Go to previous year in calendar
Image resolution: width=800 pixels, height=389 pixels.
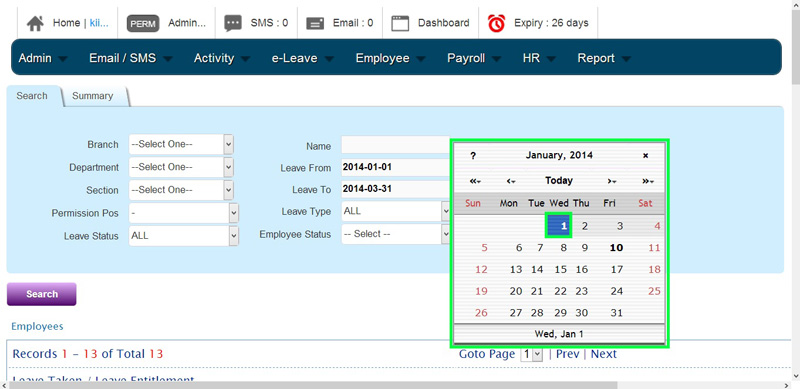[x=475, y=181]
